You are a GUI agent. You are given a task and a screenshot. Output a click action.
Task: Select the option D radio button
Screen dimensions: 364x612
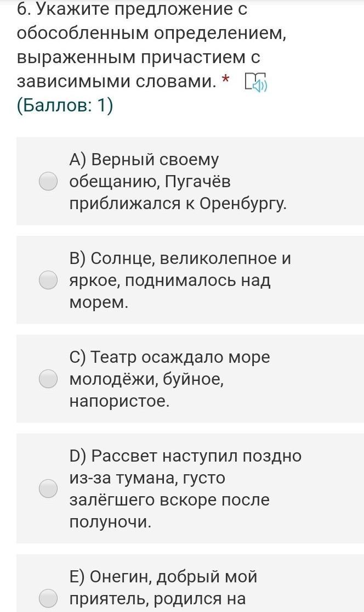48,489
